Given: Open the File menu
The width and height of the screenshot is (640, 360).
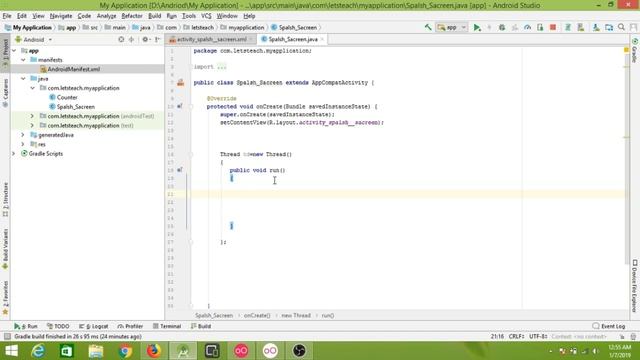Looking at the screenshot, I should pos(7,16).
